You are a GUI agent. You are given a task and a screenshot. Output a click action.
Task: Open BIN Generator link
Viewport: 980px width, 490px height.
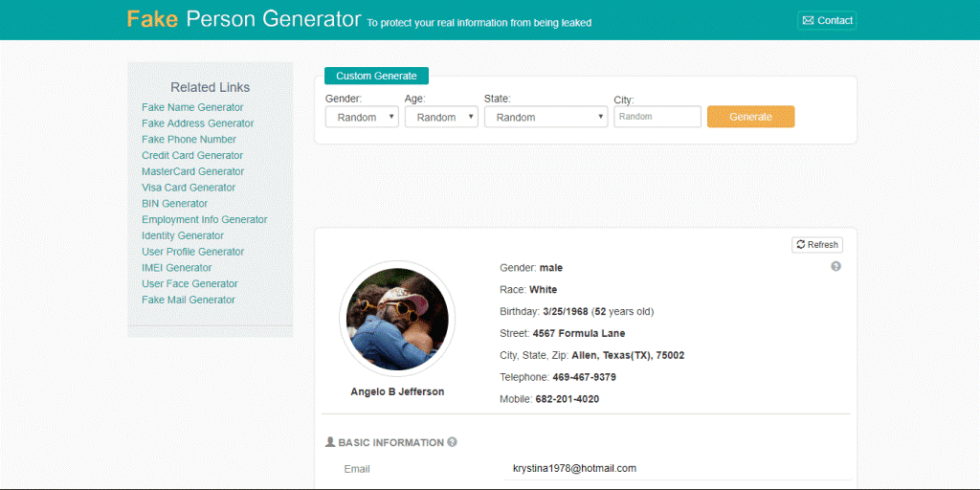(x=174, y=204)
